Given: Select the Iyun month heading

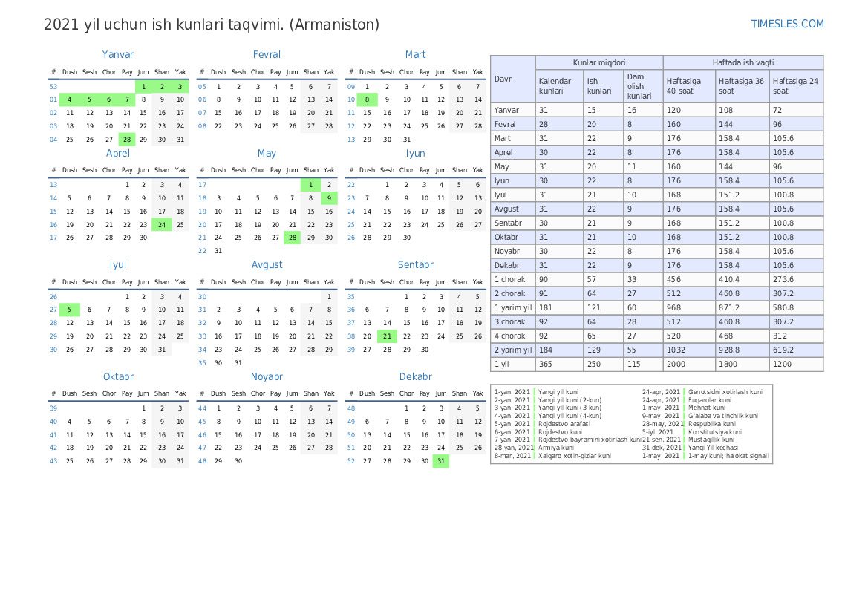Looking at the screenshot, I should point(416,154).
